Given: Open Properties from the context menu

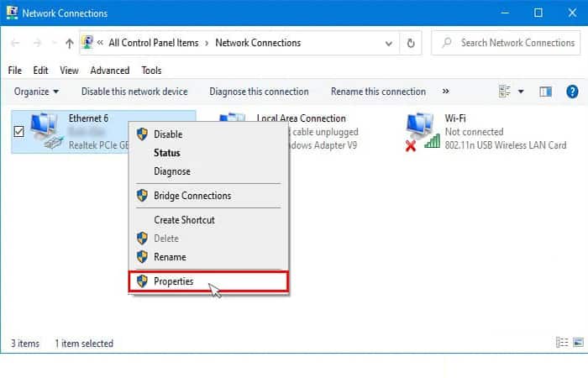Looking at the screenshot, I should 208,281.
